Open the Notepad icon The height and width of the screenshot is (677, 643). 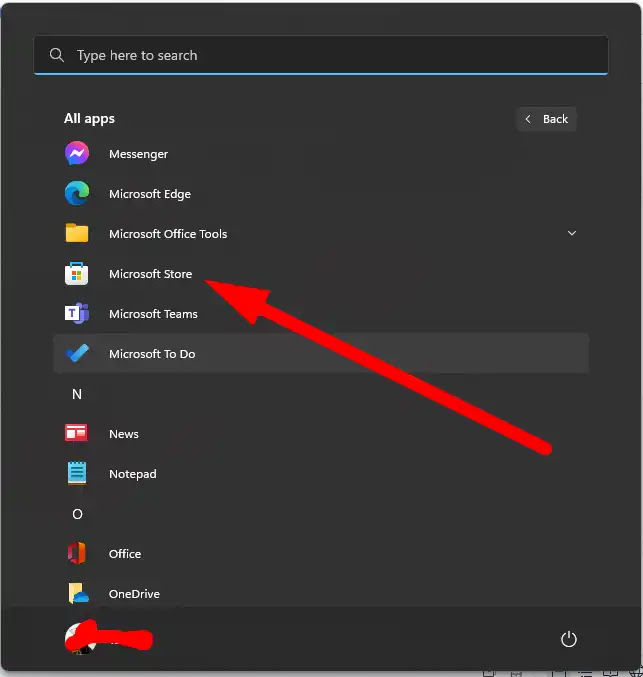point(77,473)
